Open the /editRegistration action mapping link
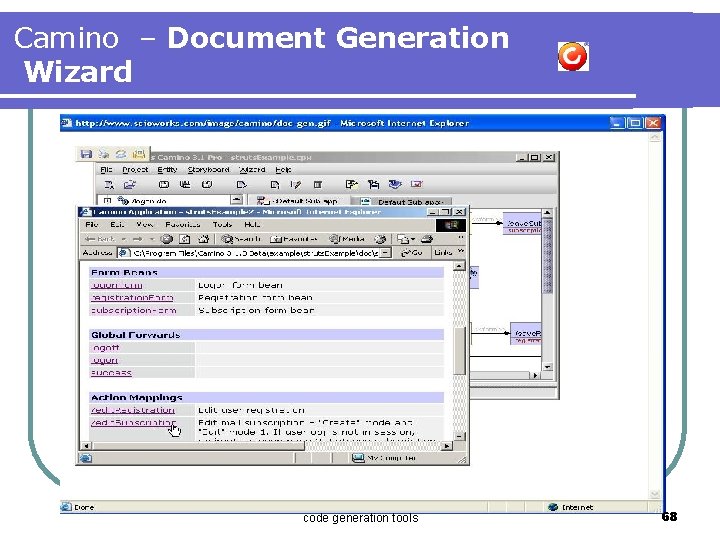 [133, 410]
